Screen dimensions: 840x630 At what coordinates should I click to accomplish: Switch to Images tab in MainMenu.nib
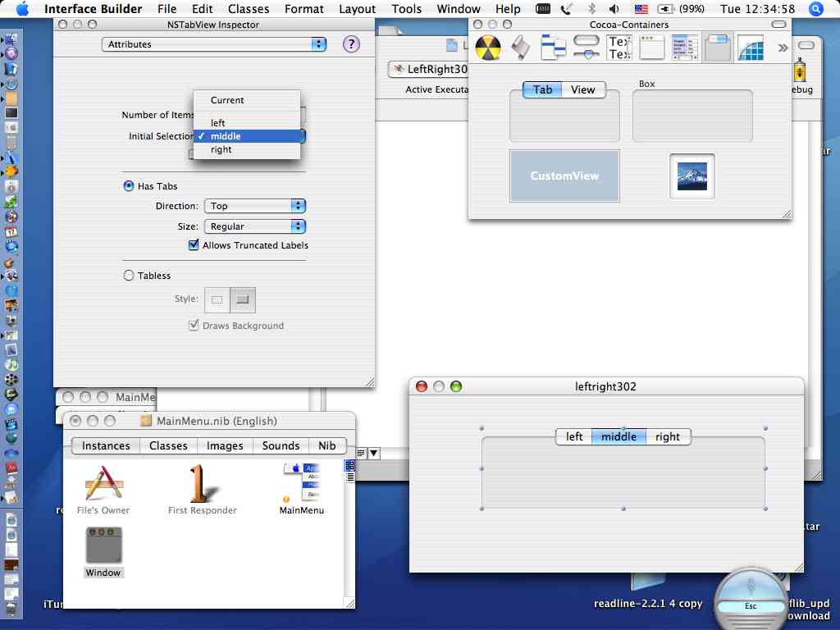point(225,445)
